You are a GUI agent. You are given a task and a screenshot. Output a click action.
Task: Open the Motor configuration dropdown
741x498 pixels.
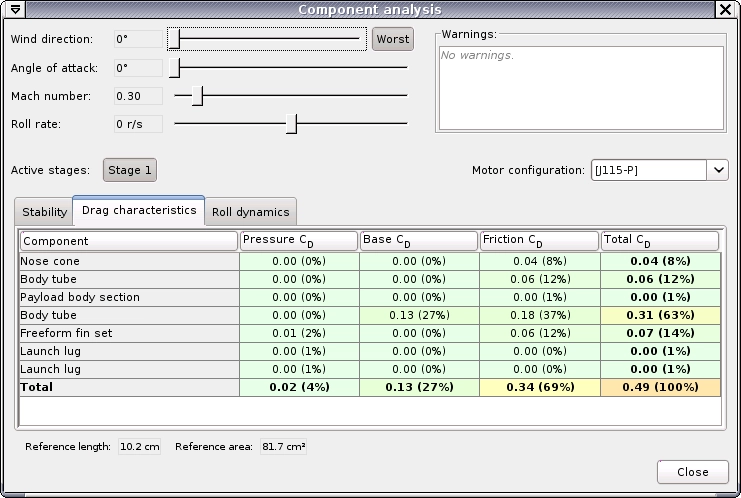pos(718,170)
